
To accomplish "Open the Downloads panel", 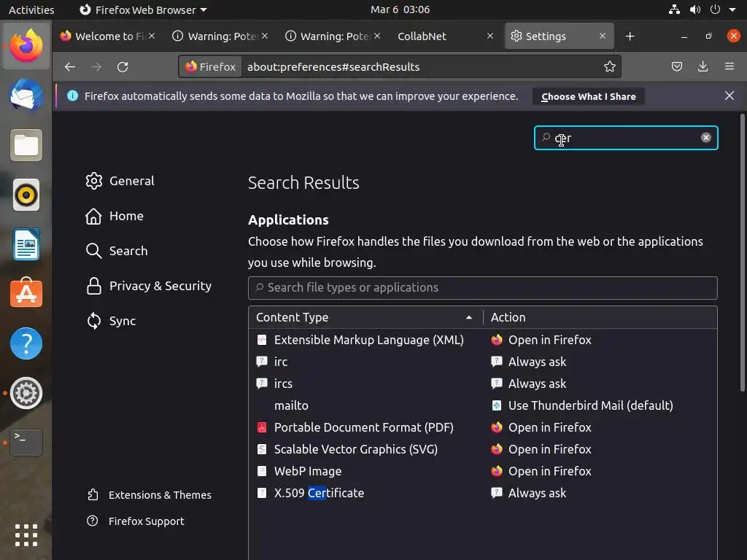I will click(703, 67).
